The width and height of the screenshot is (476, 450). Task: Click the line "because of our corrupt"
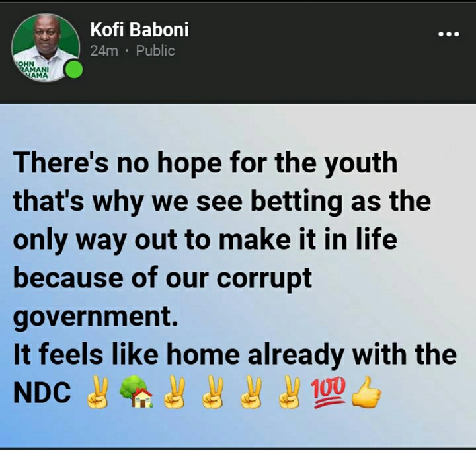click(163, 278)
